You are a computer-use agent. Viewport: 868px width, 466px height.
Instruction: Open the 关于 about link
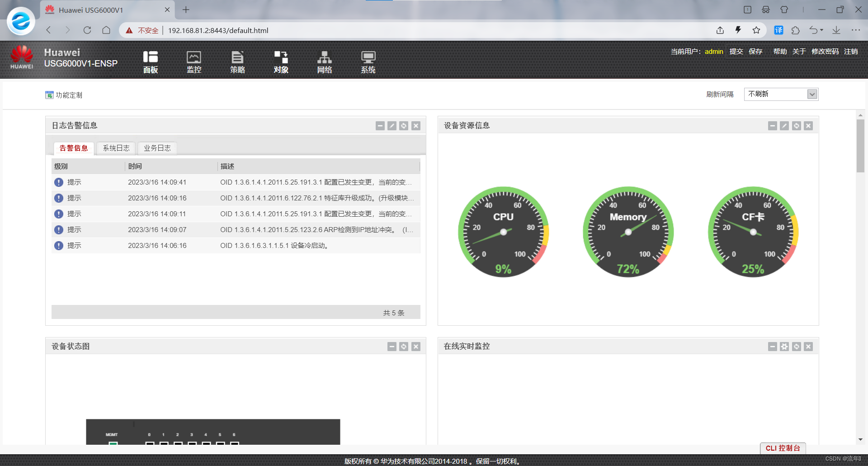799,52
